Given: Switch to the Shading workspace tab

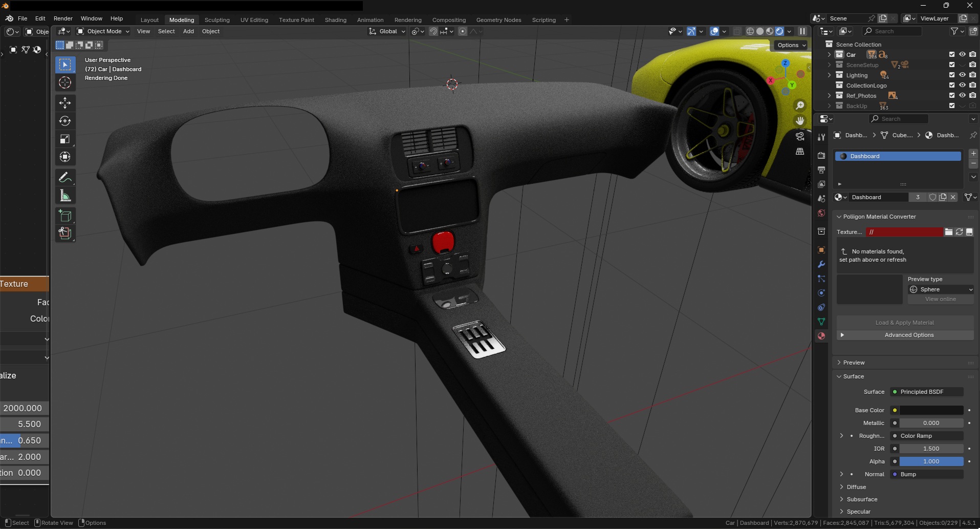Looking at the screenshot, I should pos(335,20).
